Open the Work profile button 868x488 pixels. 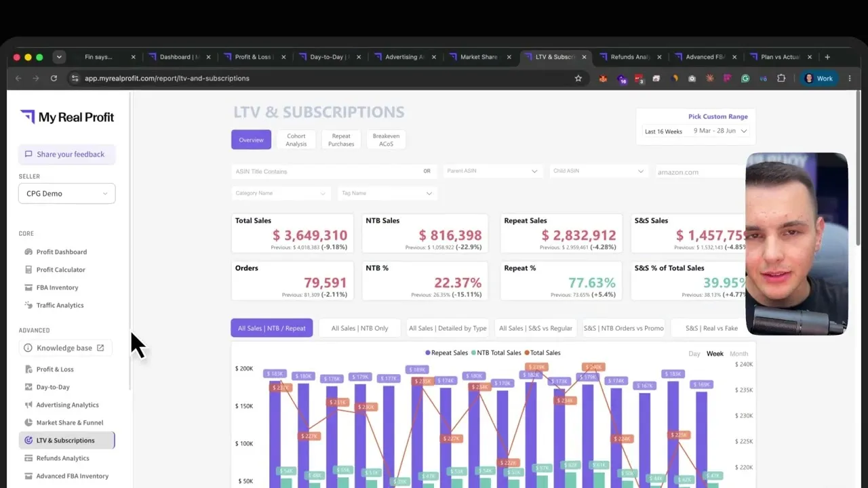pos(819,78)
